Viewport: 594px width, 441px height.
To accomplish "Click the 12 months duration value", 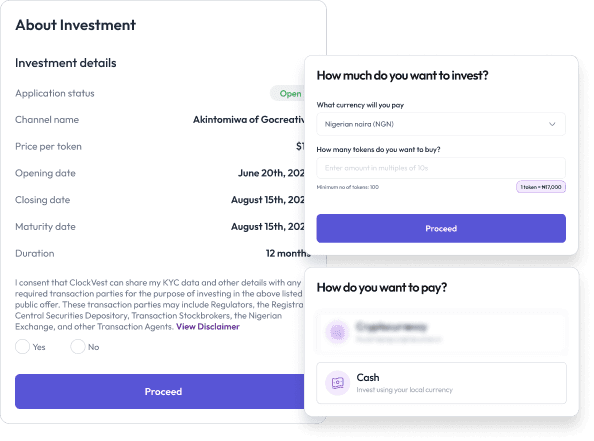I will [288, 253].
